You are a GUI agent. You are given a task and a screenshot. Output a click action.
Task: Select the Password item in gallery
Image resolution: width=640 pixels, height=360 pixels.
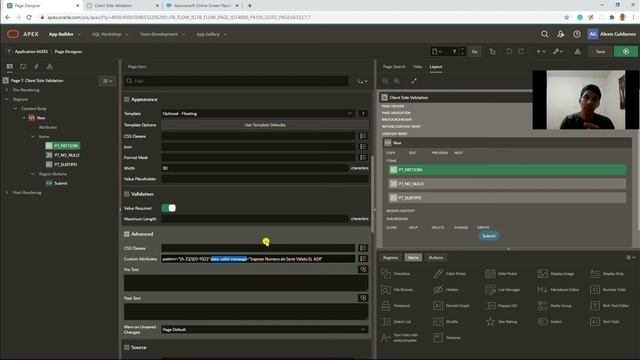(x=396, y=305)
